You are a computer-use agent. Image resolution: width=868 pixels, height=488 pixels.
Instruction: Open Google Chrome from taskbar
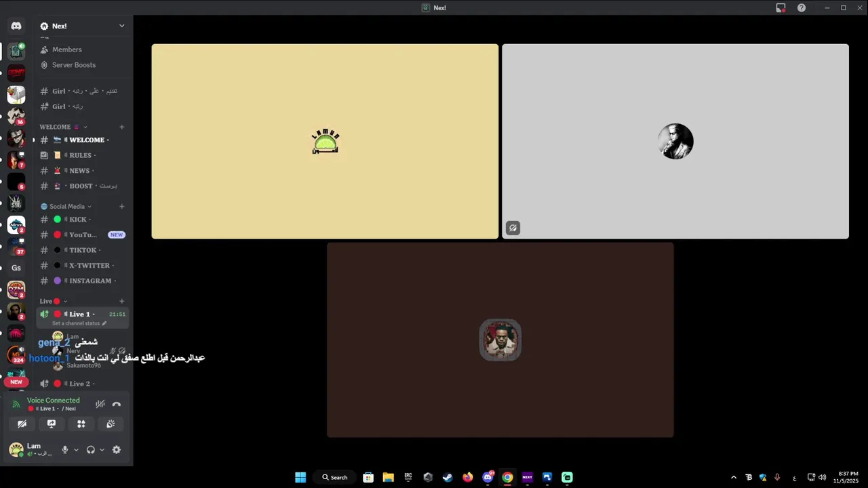click(x=507, y=477)
